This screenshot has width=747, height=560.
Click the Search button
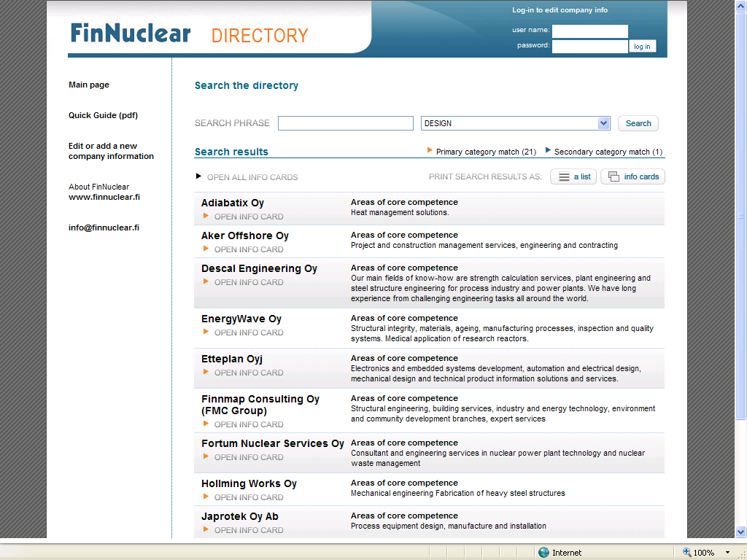(x=638, y=123)
